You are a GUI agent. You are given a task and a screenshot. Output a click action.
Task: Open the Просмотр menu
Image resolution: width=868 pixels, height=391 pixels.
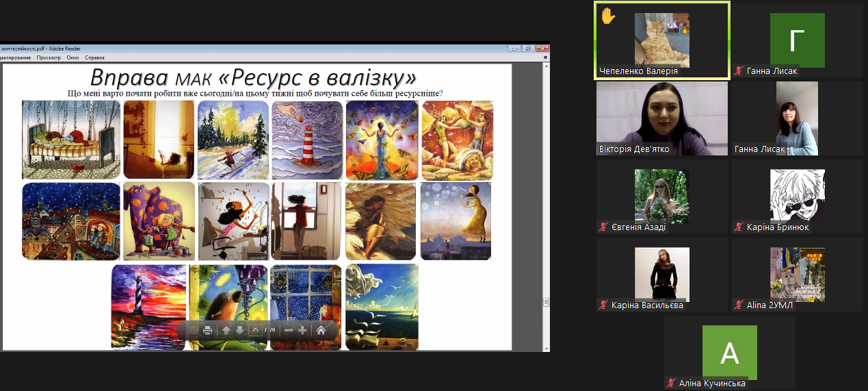[x=49, y=58]
